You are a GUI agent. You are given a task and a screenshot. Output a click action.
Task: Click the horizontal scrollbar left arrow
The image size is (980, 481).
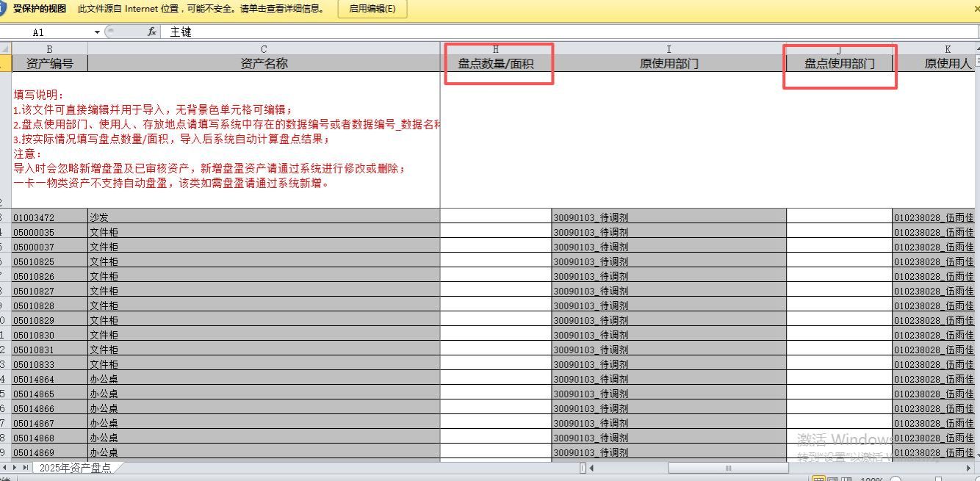591,468
